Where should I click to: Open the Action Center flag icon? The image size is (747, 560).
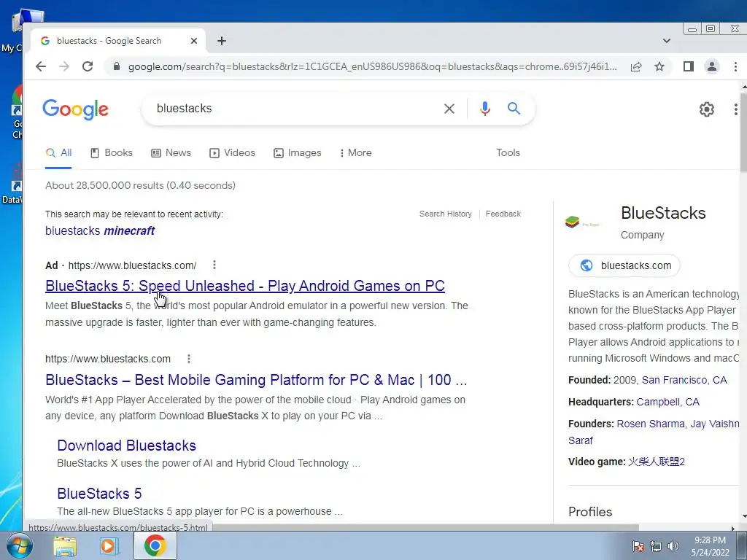pos(638,546)
